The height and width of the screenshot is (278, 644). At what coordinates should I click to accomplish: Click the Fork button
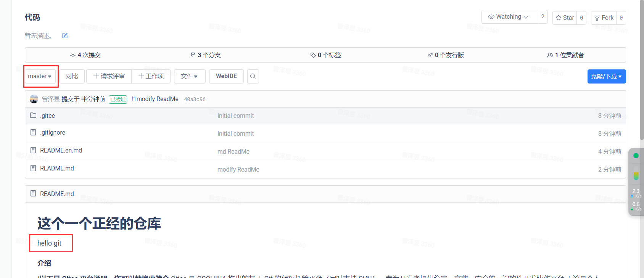coord(604,18)
